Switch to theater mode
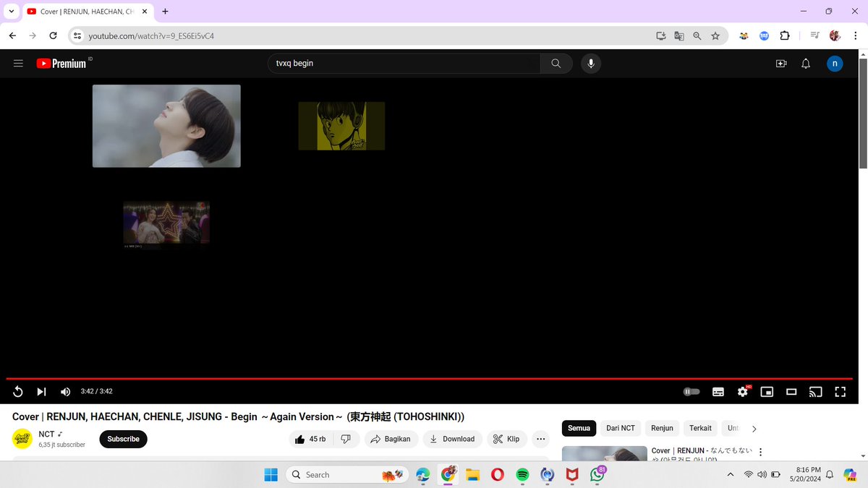Screen dimensions: 868x488 point(791,391)
